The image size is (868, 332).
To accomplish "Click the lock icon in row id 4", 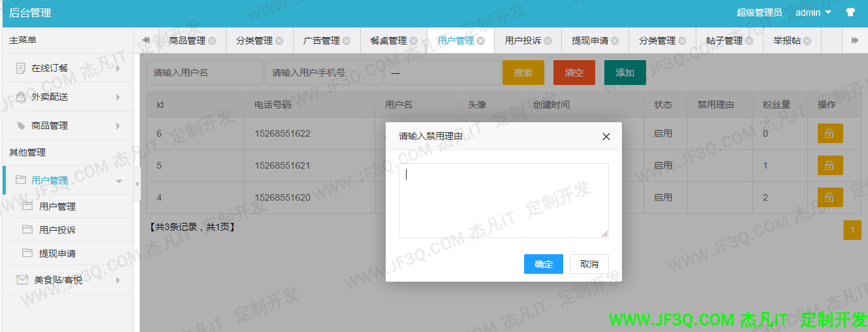I will coord(830,197).
